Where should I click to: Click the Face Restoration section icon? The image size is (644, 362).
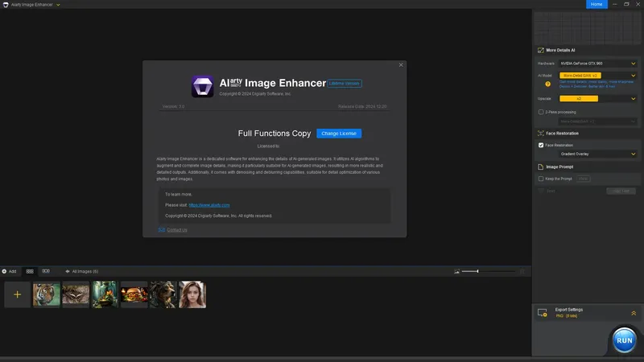540,134
